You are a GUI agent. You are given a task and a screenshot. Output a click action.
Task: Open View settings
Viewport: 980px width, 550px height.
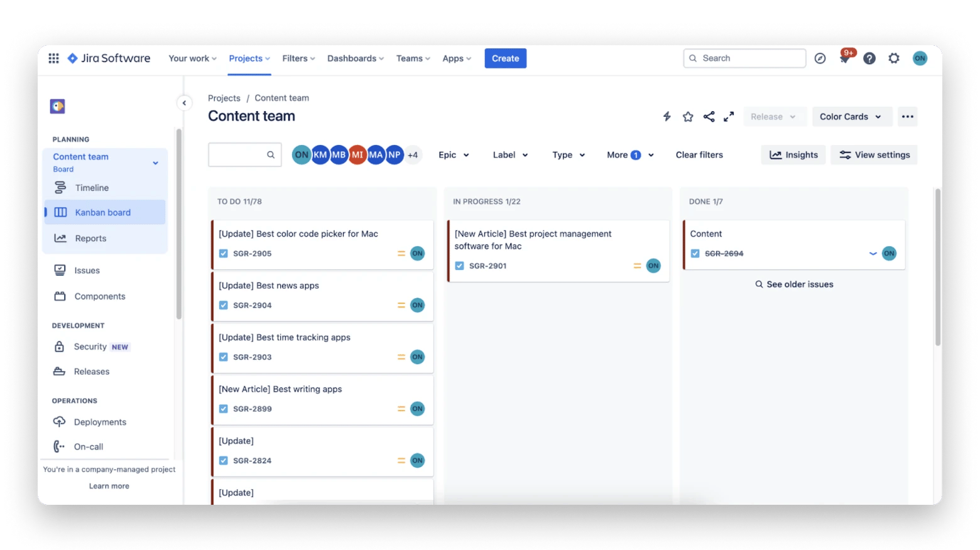click(x=874, y=155)
